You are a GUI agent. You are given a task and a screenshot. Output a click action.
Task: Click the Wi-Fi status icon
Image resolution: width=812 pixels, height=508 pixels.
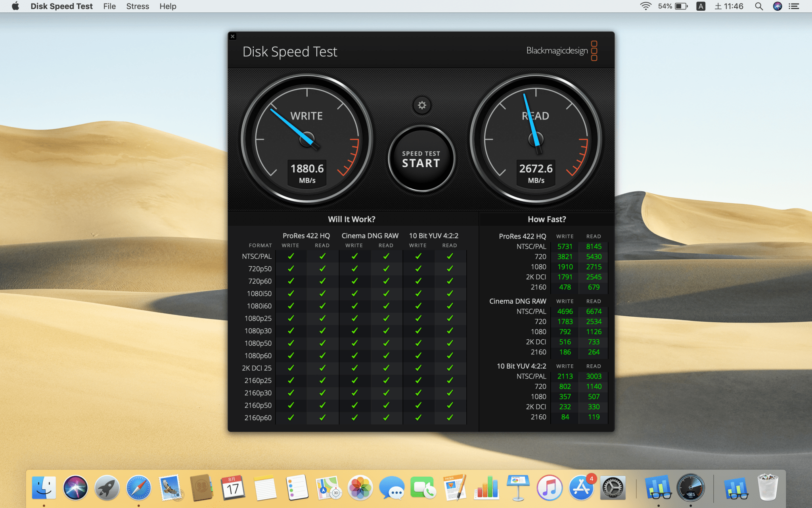pyautogui.click(x=645, y=6)
